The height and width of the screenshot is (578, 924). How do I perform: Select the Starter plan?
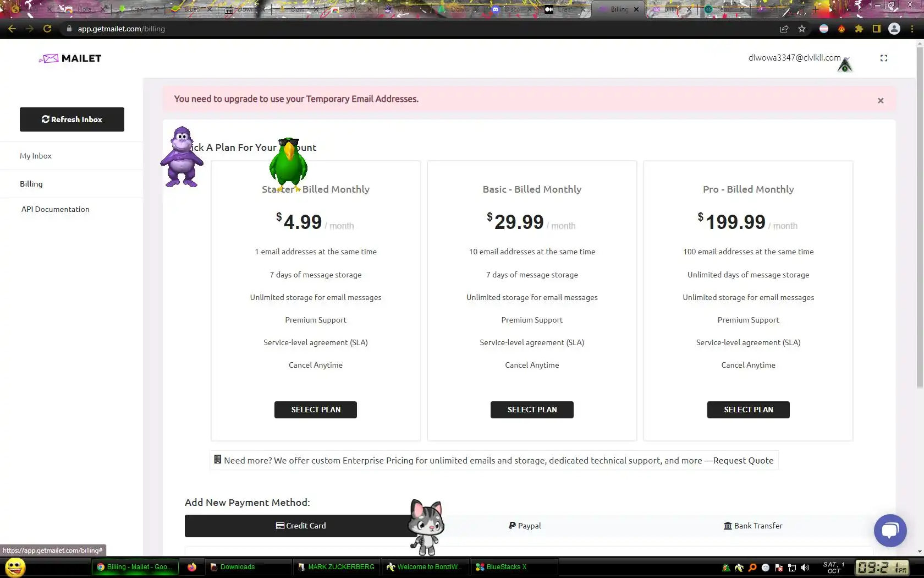coord(316,410)
